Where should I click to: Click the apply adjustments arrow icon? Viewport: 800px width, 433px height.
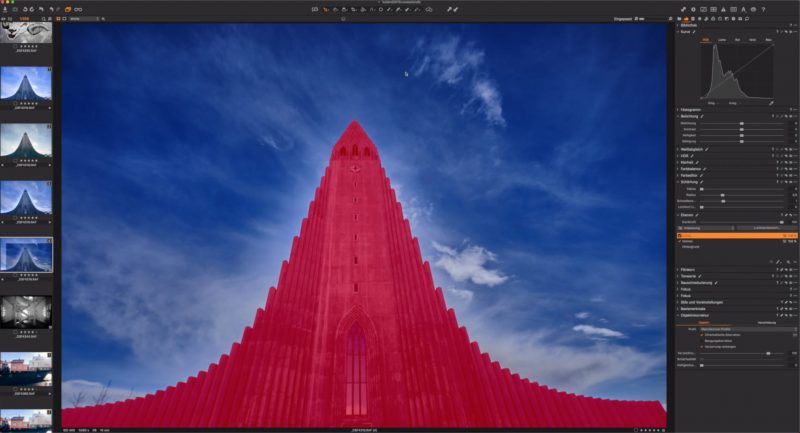[456, 9]
